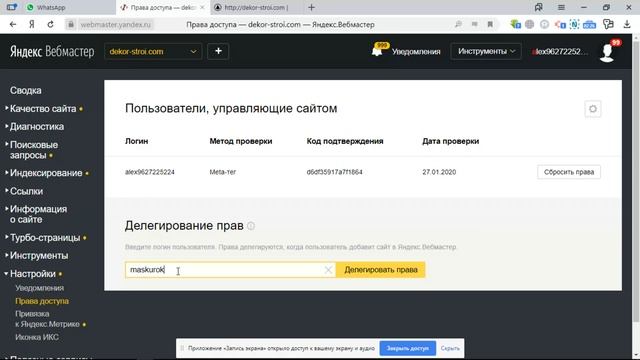Click the magnifier search icon in address bar
The width and height of the screenshot is (640, 360).
click(x=458, y=24)
